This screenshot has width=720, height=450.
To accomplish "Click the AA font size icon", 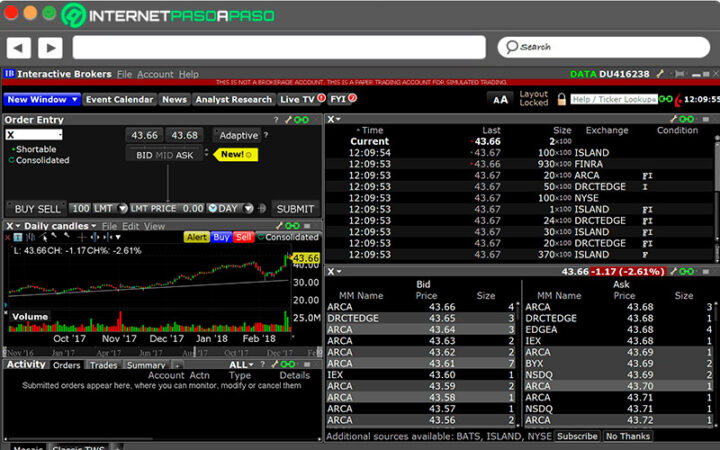I will click(x=500, y=99).
